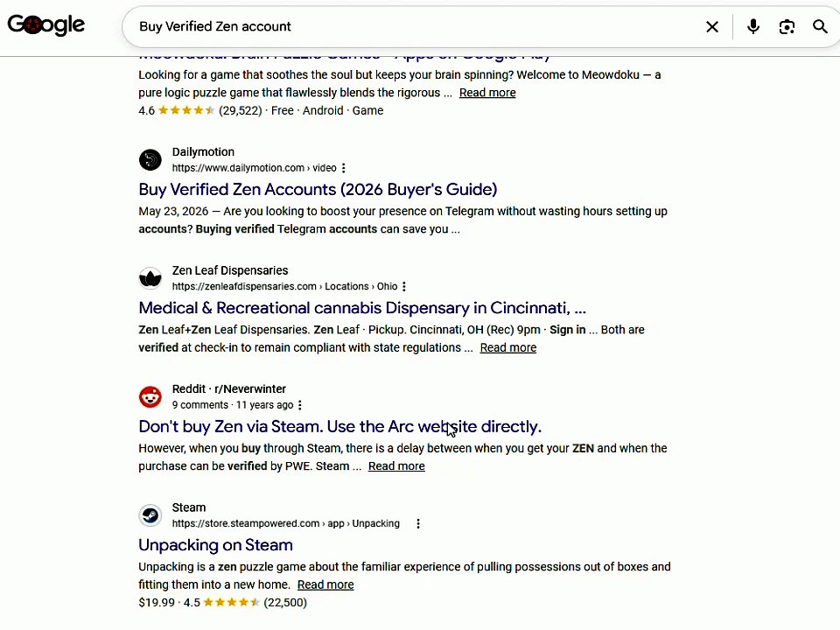The height and width of the screenshot is (630, 840).
Task: Open more options for Dailymotion result
Action: click(343, 168)
